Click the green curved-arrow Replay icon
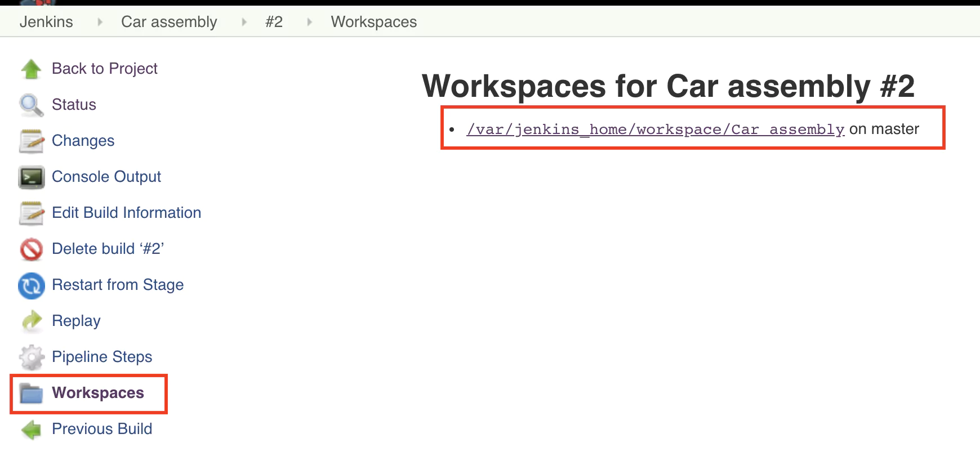980x474 pixels. tap(32, 321)
